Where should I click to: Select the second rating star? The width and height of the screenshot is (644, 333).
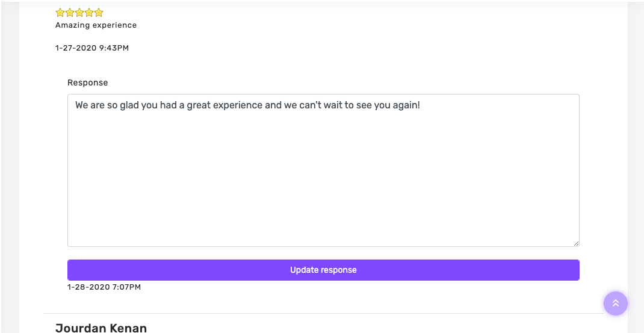tap(70, 12)
